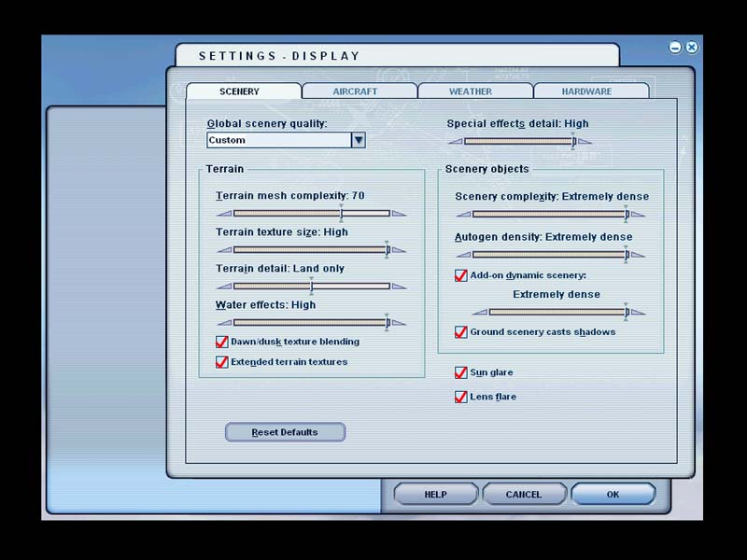Click the Special effects detail slider
The width and height of the screenshot is (747, 560).
[x=520, y=142]
